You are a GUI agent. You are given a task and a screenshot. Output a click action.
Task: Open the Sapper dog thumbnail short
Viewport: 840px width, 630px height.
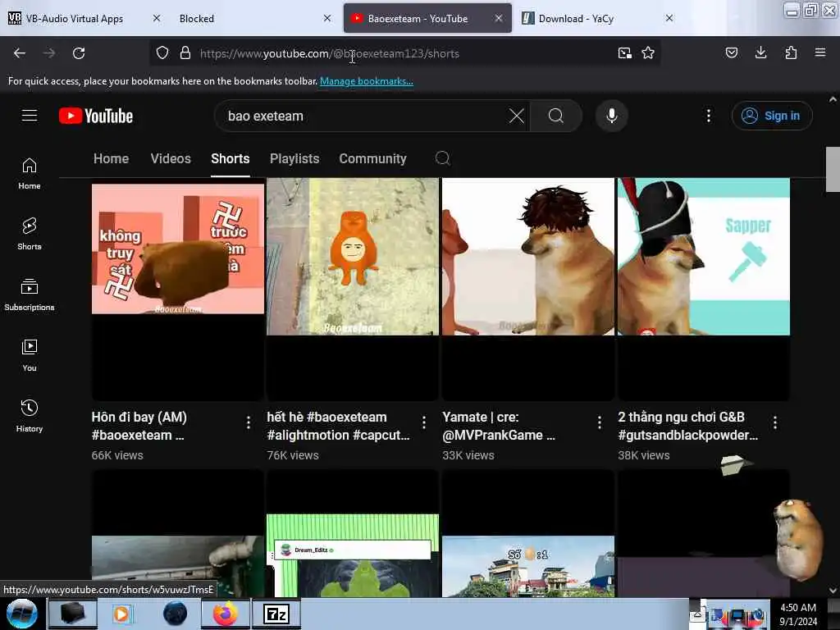[703, 290]
